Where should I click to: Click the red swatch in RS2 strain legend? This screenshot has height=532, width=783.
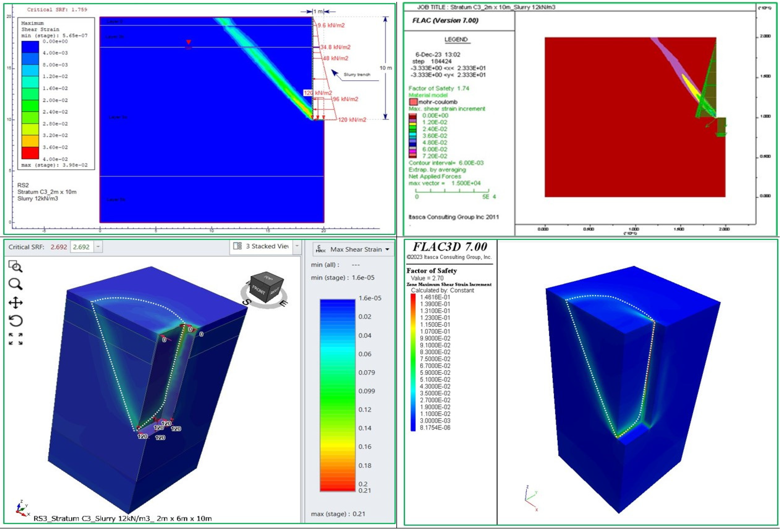30,153
